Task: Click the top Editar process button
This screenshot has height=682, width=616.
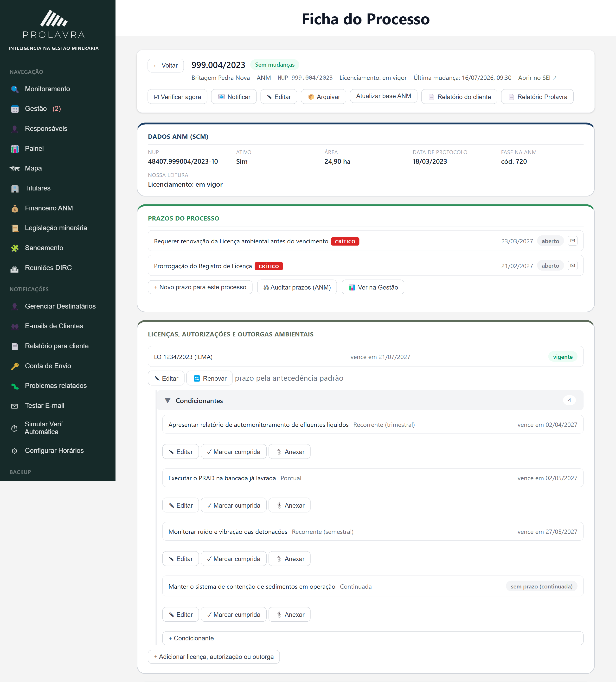Action: pyautogui.click(x=279, y=97)
